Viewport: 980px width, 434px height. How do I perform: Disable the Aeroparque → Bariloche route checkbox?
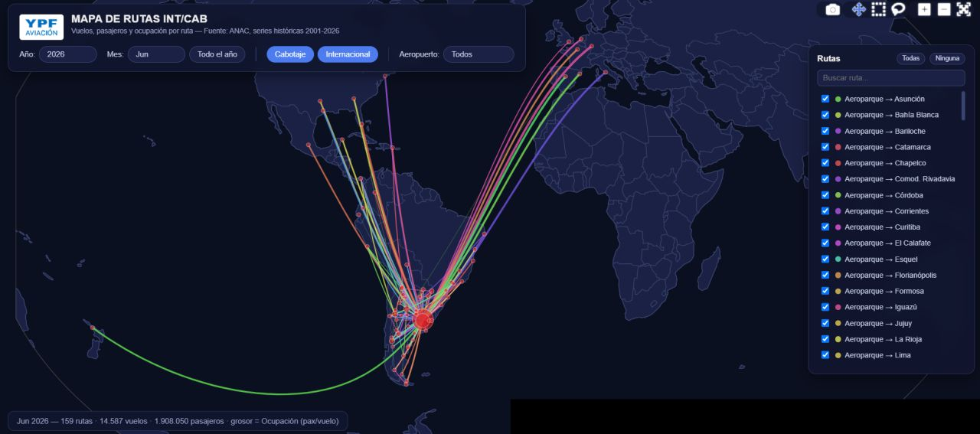tap(825, 131)
